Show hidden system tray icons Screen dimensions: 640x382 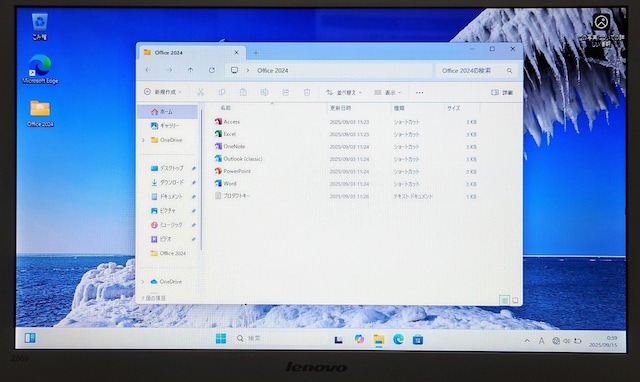527,340
